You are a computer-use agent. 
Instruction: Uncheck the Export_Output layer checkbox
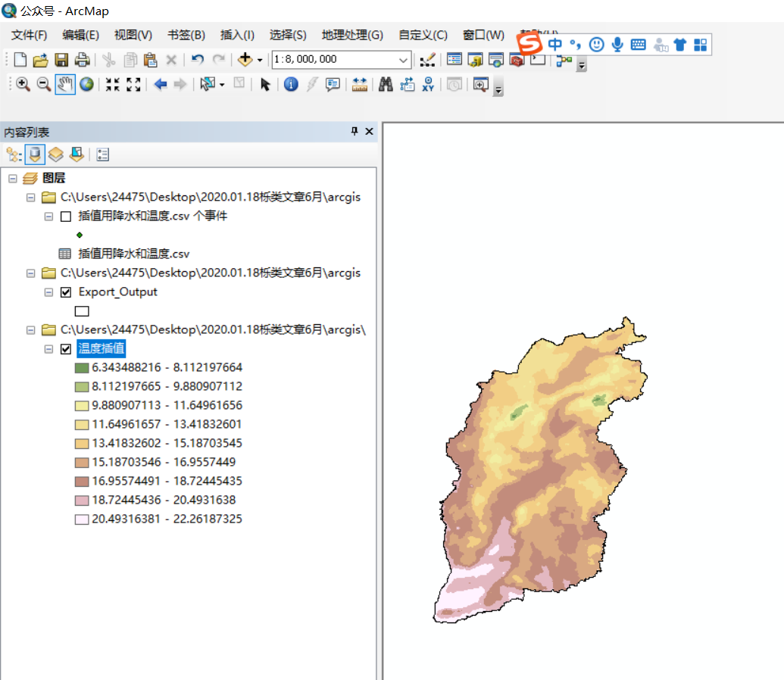click(65, 292)
